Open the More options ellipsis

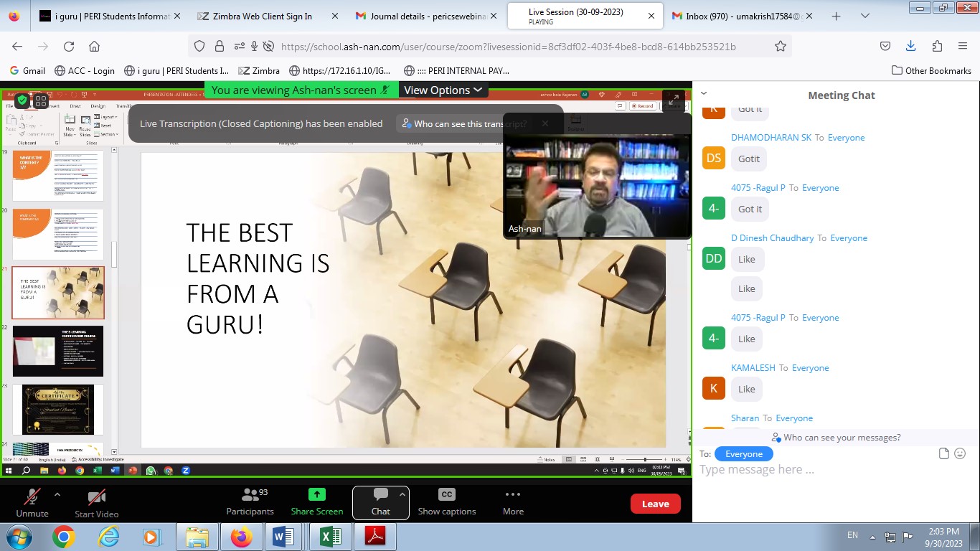(x=512, y=495)
